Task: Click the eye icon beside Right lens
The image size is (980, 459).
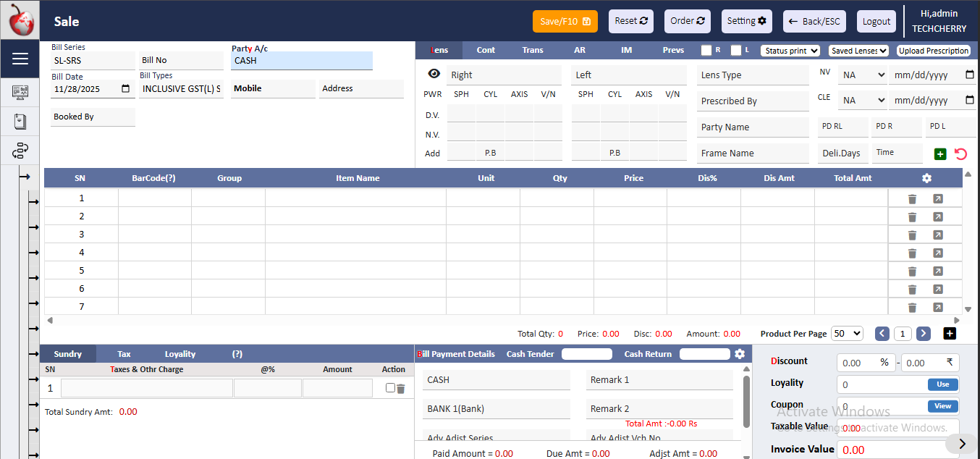Action: point(434,74)
